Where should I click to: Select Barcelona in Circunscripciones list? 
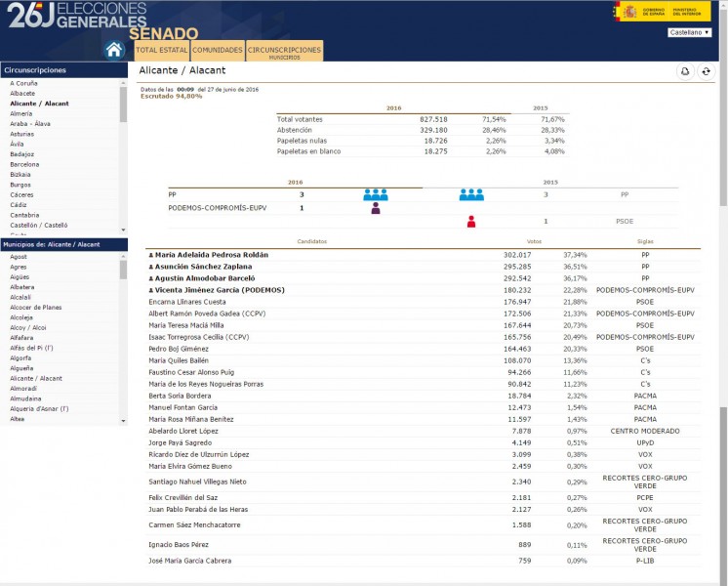coord(24,164)
